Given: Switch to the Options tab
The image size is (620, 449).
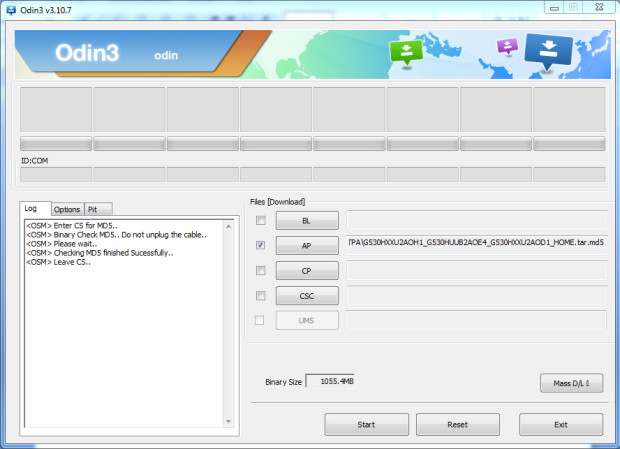Looking at the screenshot, I should click(67, 209).
